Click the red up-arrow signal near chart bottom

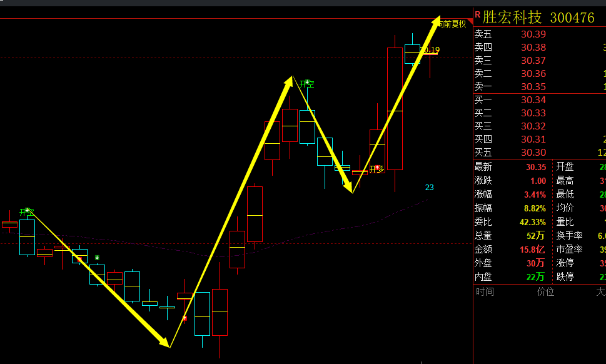click(x=184, y=318)
